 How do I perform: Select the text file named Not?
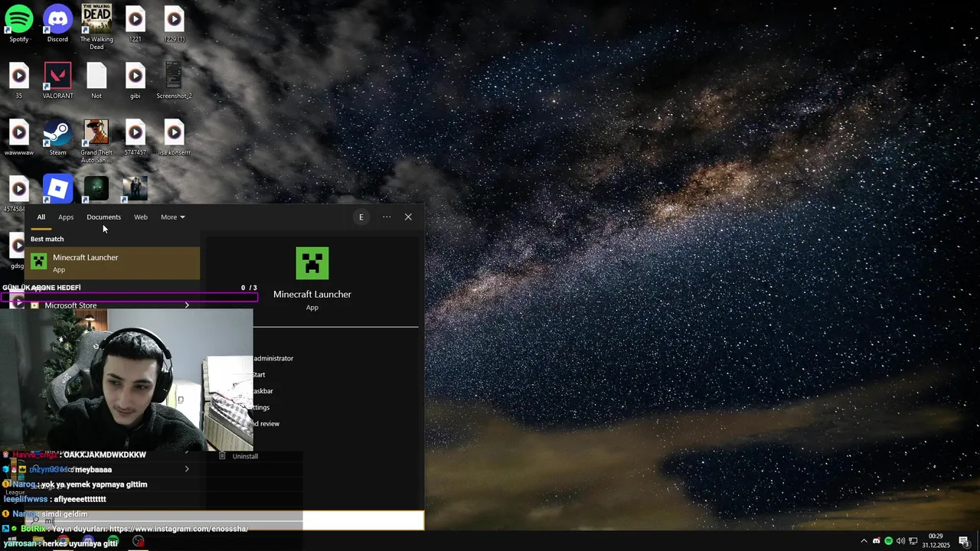pyautogui.click(x=96, y=81)
